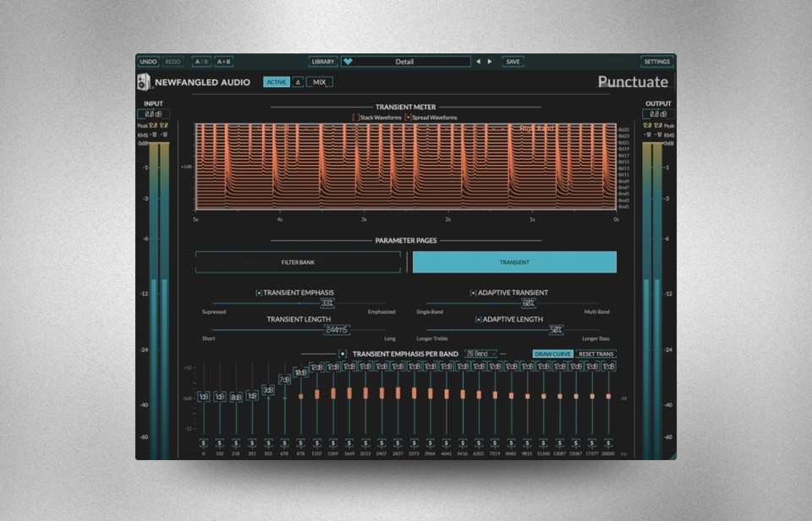
Task: Solo the 2407 Hz band
Action: [x=381, y=443]
